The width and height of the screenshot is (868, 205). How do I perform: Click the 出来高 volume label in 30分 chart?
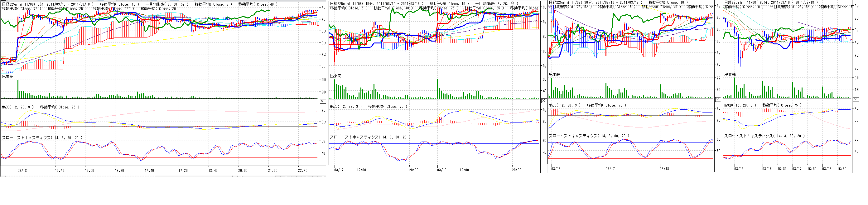[554, 75]
